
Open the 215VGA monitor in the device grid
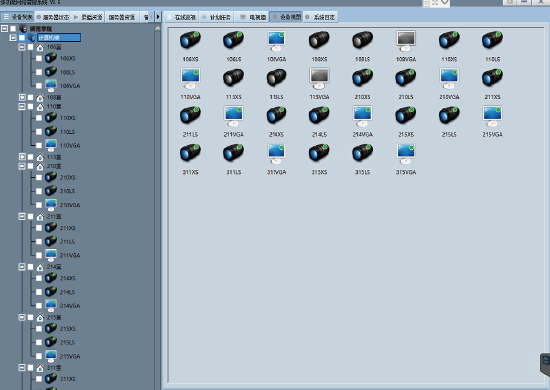(x=492, y=115)
